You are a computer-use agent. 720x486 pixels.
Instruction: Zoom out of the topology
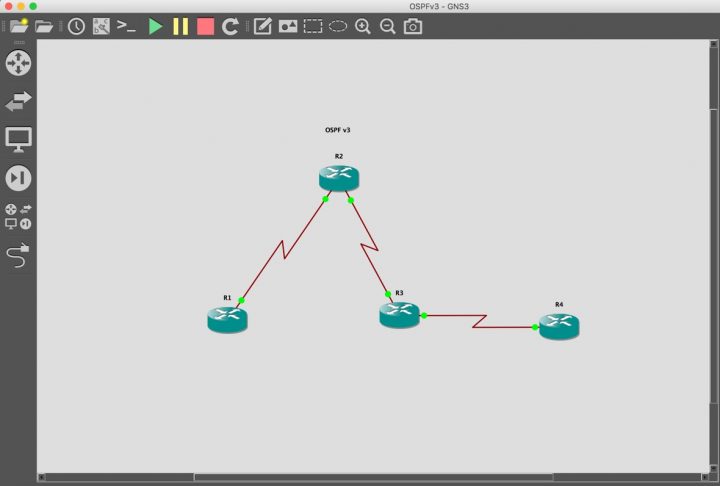pyautogui.click(x=388, y=26)
